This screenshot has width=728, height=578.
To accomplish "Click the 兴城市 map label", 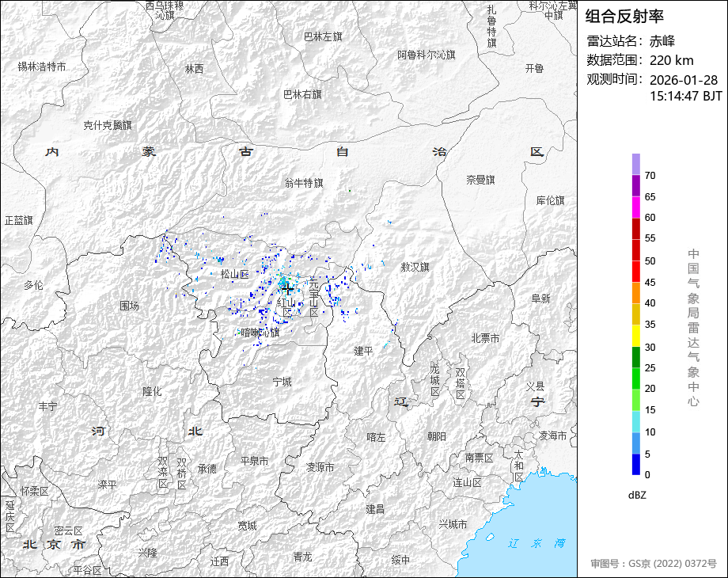I will 453,525.
